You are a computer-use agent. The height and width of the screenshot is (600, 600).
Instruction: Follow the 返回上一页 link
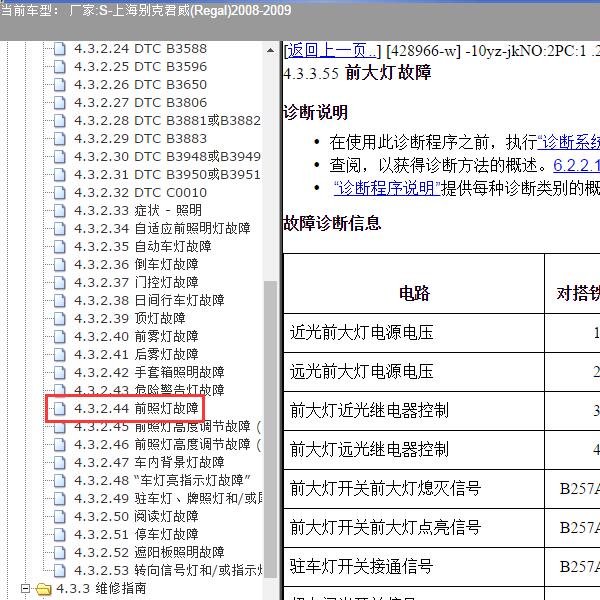tap(332, 50)
